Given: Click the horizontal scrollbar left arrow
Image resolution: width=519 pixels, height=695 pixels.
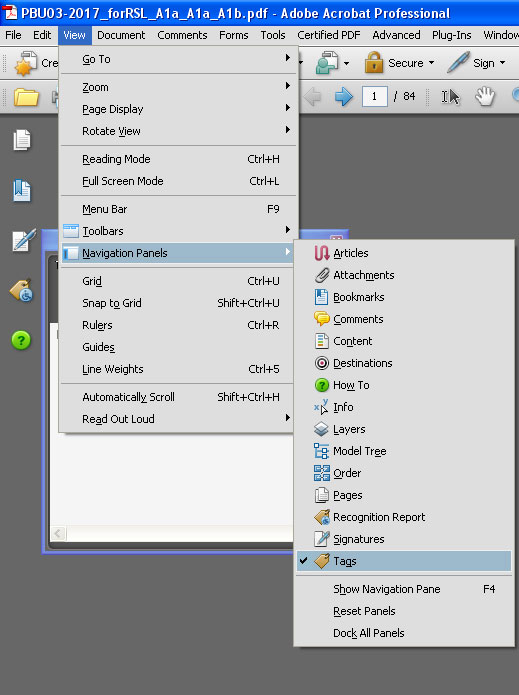Looking at the screenshot, I should click(58, 533).
